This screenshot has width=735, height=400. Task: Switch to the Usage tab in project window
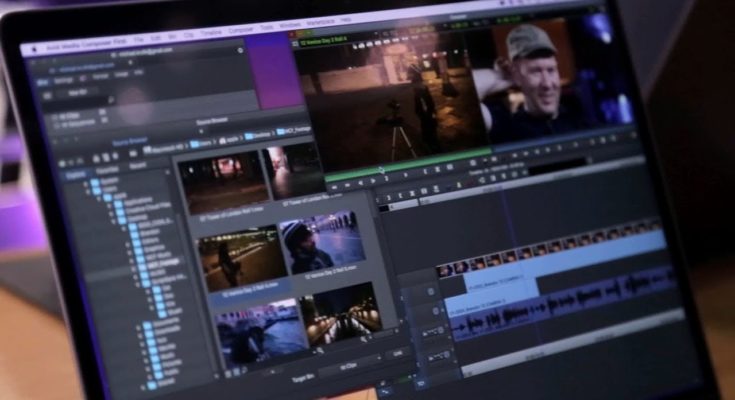tap(121, 75)
